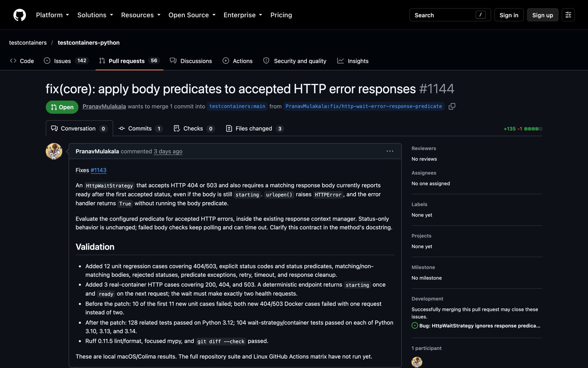The height and width of the screenshot is (368, 588).
Task: Switch to the Files changed tab
Action: coord(254,128)
